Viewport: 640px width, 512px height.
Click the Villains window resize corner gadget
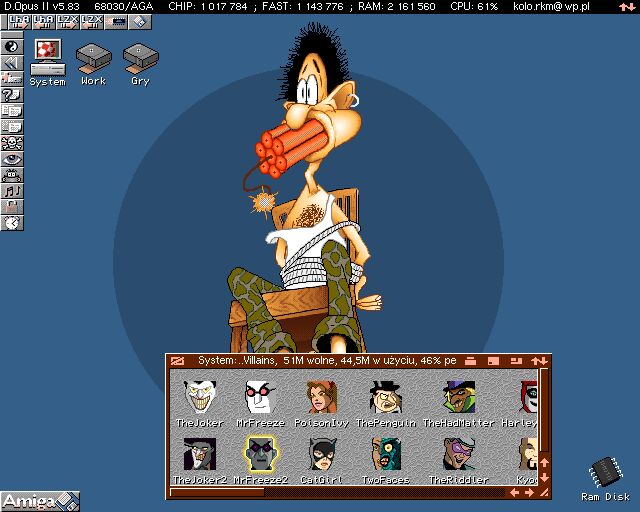(544, 493)
